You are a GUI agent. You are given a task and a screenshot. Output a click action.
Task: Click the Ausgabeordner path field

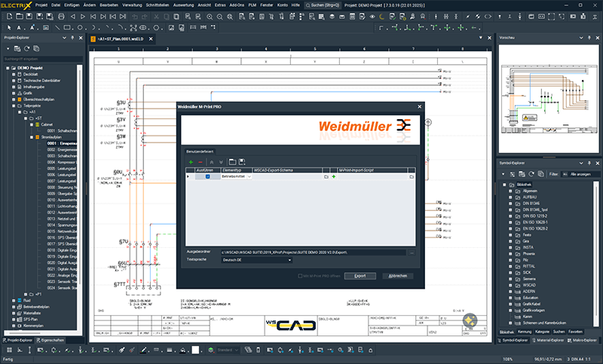click(314, 252)
